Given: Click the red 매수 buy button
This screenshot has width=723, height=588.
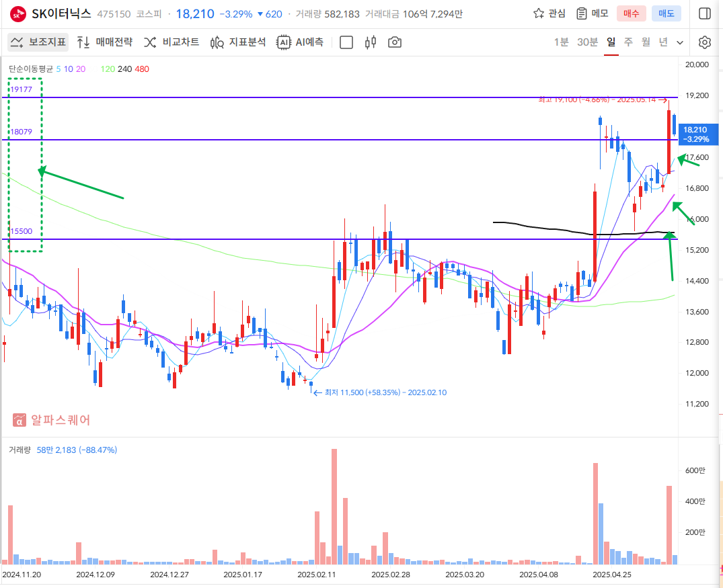Looking at the screenshot, I should 632,13.
